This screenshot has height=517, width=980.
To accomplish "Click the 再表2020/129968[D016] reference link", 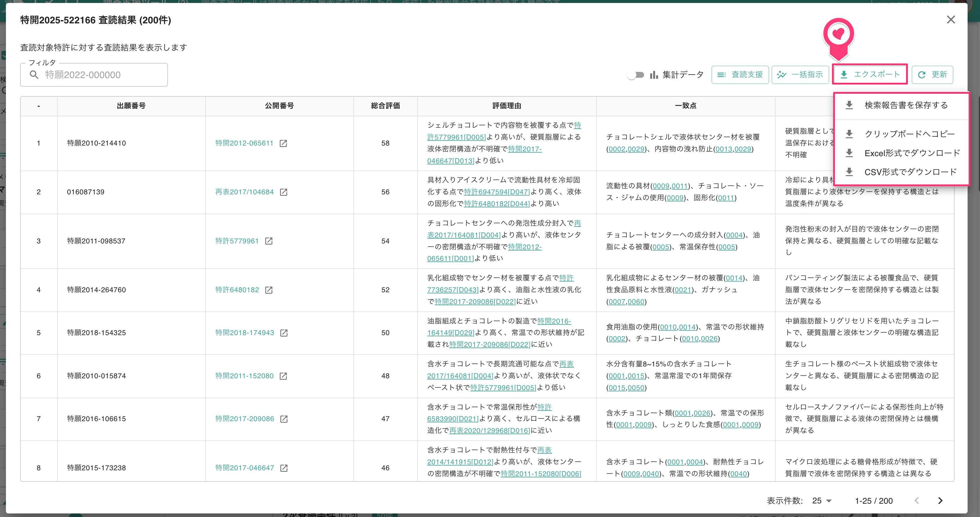I will pyautogui.click(x=490, y=430).
